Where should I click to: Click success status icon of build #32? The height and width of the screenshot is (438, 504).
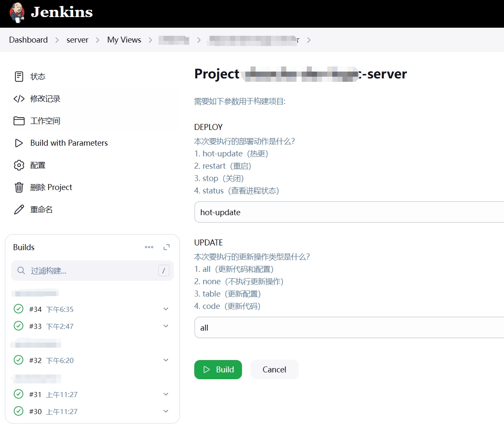pyautogui.click(x=19, y=360)
